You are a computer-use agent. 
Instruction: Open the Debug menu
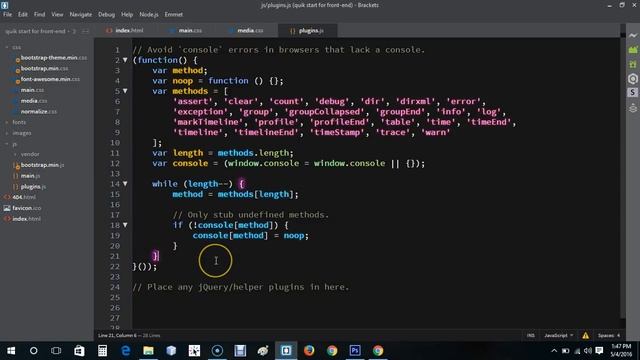[x=106, y=14]
